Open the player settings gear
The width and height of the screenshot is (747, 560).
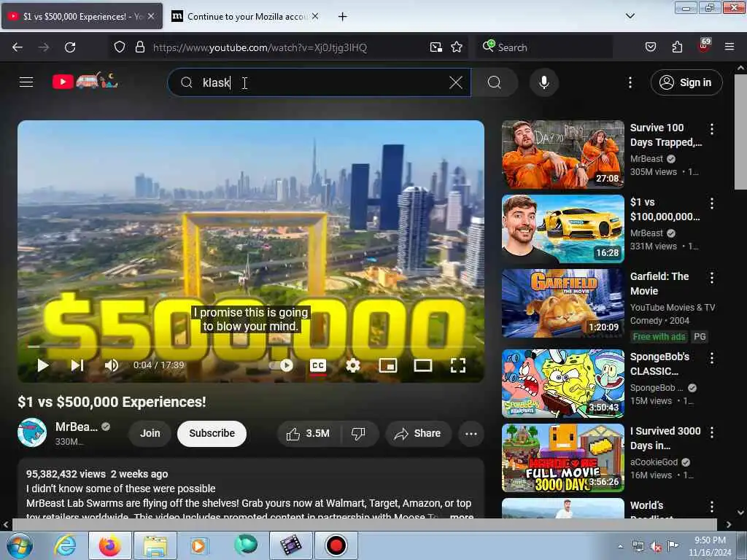tap(353, 365)
